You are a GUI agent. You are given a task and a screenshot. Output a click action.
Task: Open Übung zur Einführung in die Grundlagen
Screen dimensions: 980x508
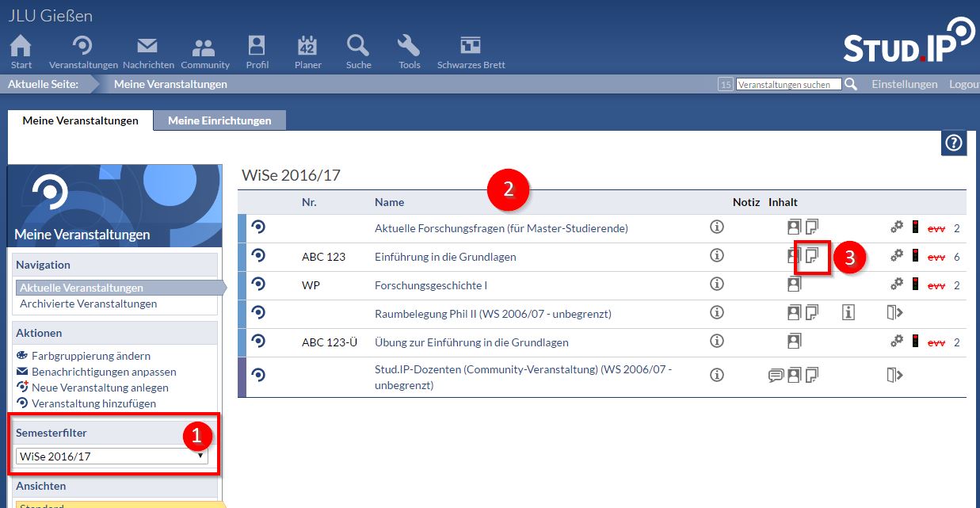pyautogui.click(x=471, y=342)
